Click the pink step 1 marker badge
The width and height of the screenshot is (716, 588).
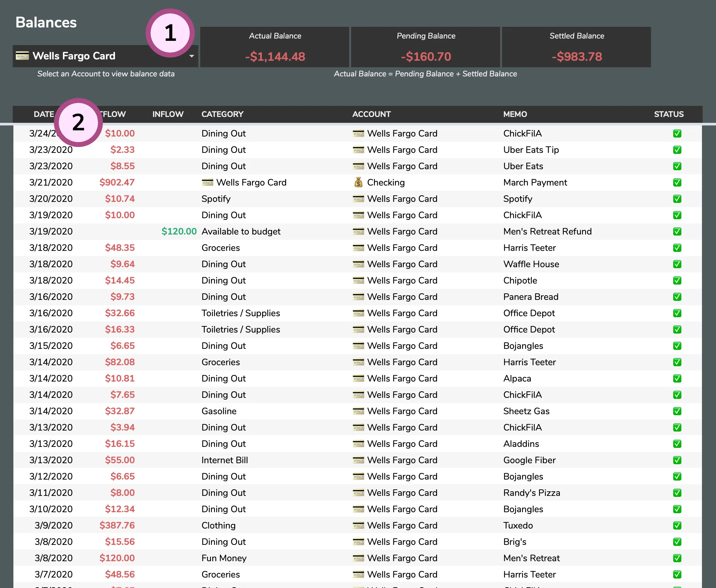(171, 33)
